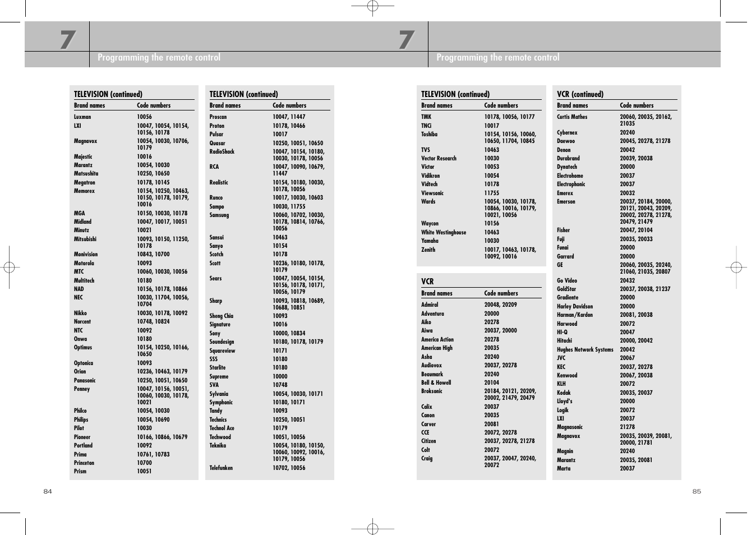Select the Proscan brand entry
The height and width of the screenshot is (535, 756).
pos(218,117)
